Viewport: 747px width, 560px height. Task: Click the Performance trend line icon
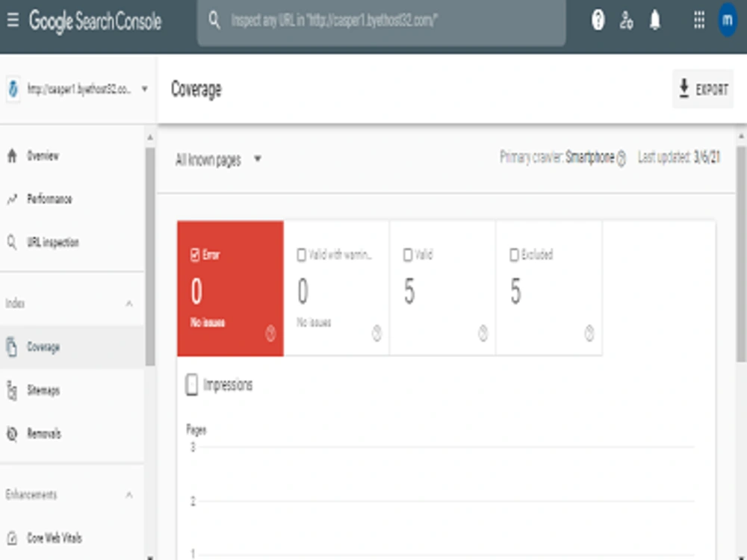point(13,199)
